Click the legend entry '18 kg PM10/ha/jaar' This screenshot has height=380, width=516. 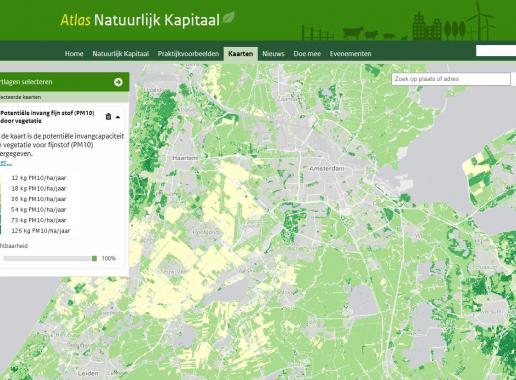(39, 188)
